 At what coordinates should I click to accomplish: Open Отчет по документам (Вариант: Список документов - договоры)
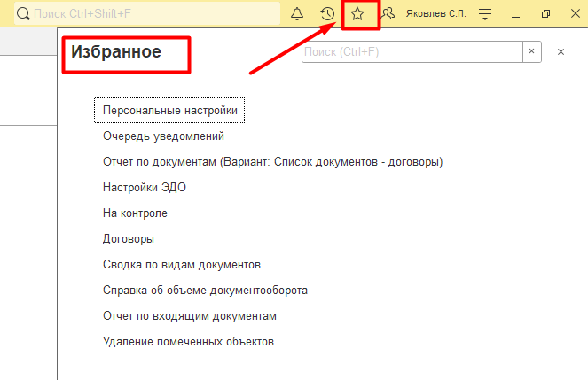tap(272, 162)
